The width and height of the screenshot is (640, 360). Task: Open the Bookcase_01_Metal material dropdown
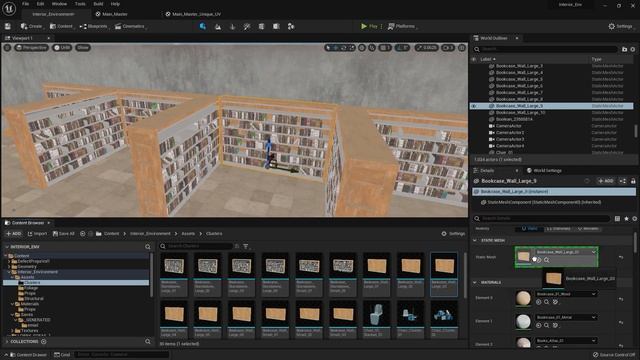566,317
